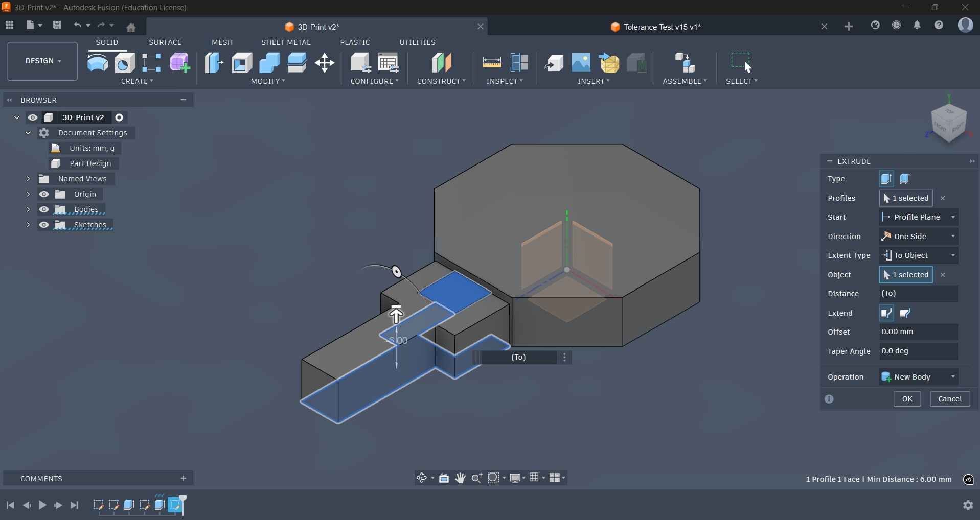The image size is (980, 520).
Task: Hide the Bodies folder visibility
Action: (x=44, y=209)
